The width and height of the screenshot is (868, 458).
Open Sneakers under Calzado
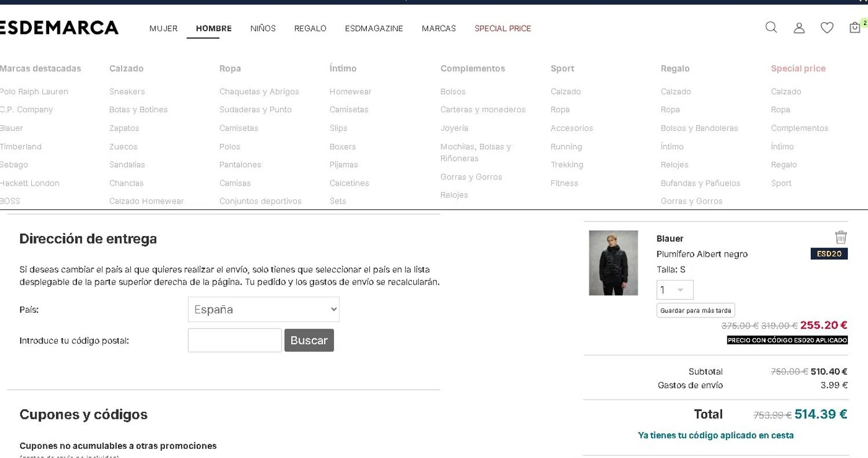[127, 91]
